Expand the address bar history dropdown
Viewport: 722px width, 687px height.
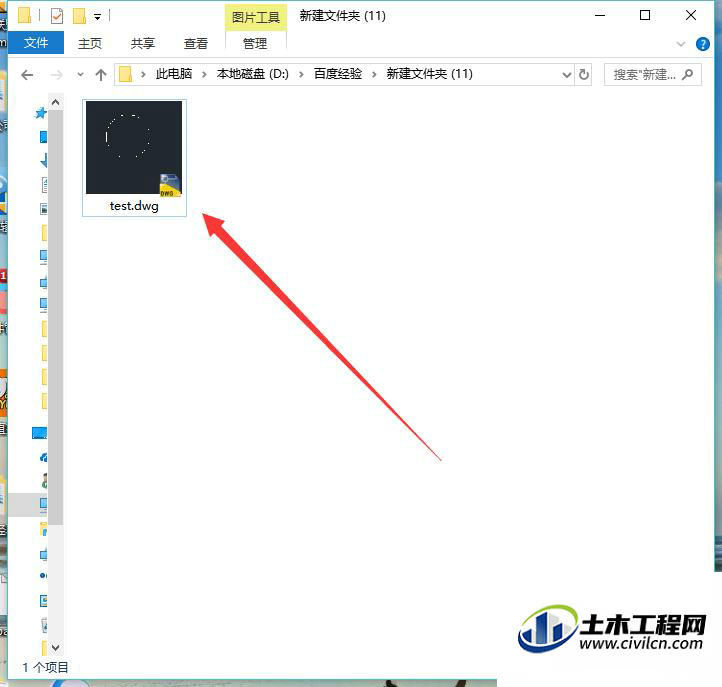[567, 75]
